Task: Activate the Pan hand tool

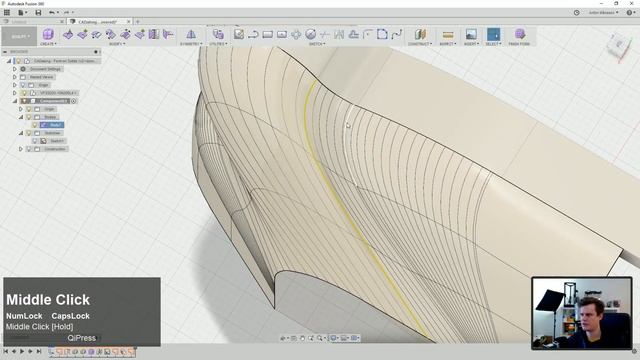Action: pos(302,338)
